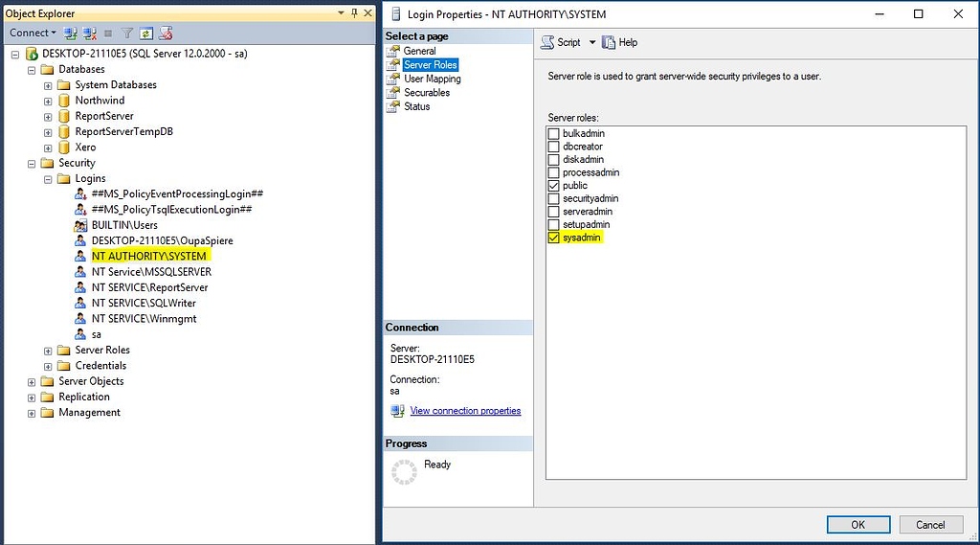Expand the Server Objects folder
Screen dimensions: 980x545
click(32, 381)
